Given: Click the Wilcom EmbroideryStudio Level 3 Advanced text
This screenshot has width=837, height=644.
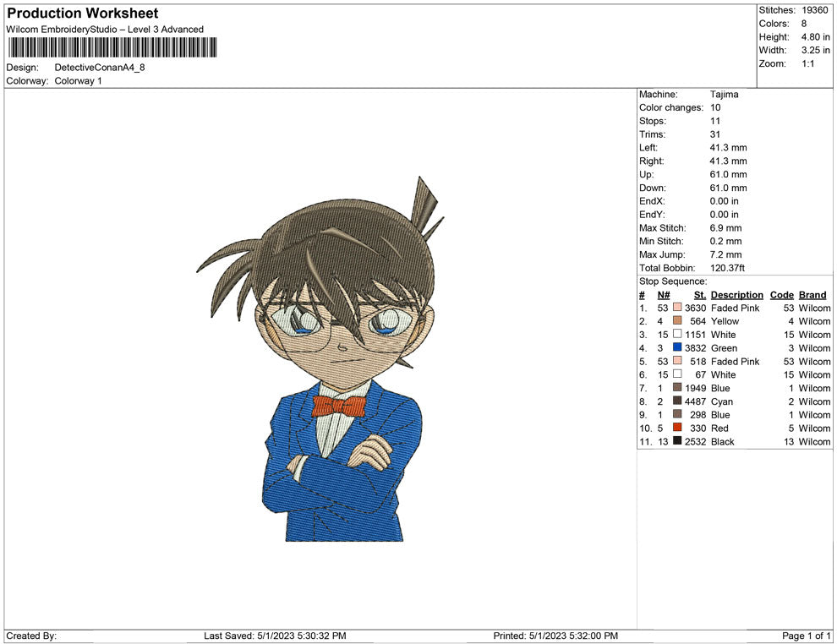Looking at the screenshot, I should tap(105, 30).
